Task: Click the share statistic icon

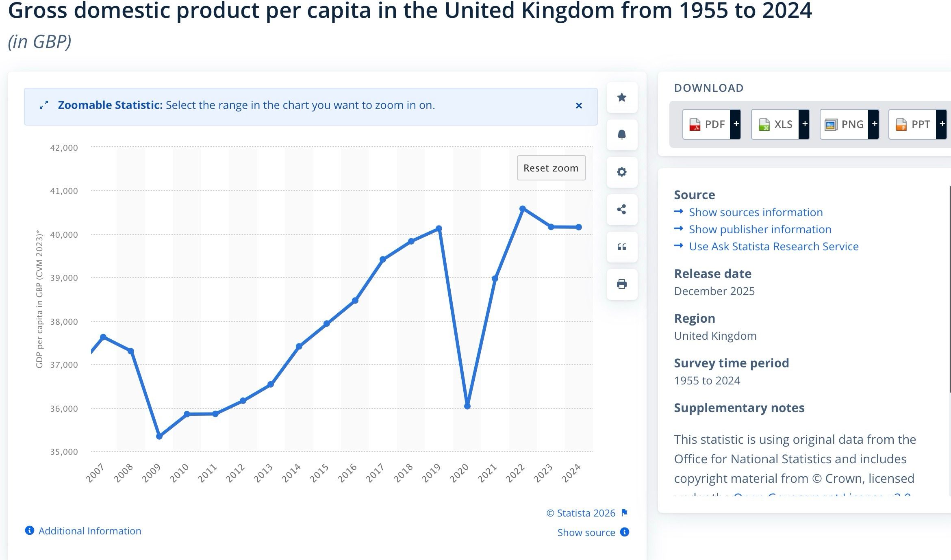Action: pos(621,209)
